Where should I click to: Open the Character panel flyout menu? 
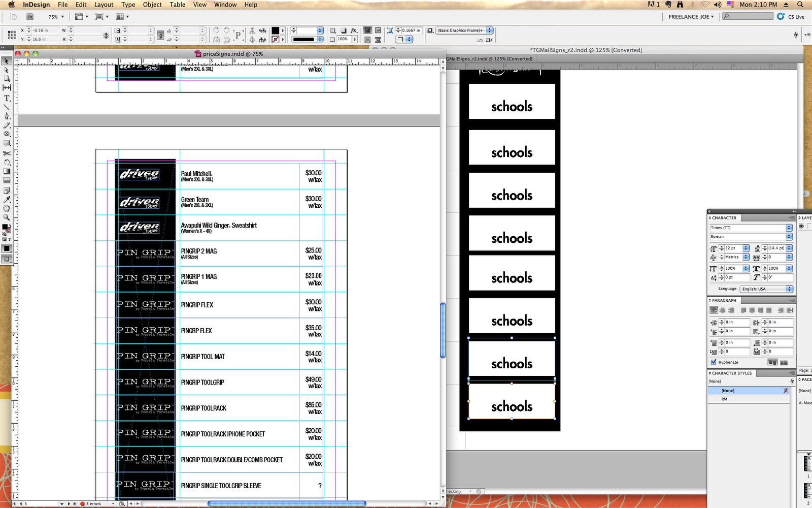[792, 218]
